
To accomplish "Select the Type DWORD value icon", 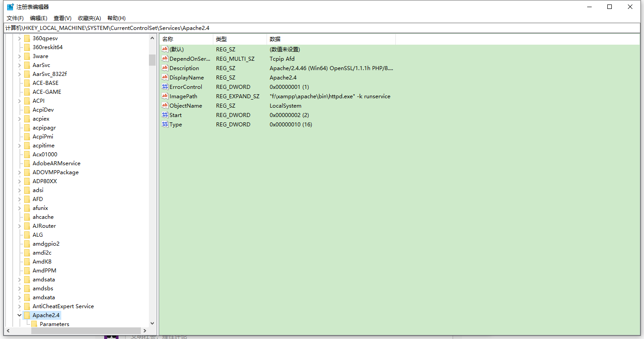I will (165, 124).
